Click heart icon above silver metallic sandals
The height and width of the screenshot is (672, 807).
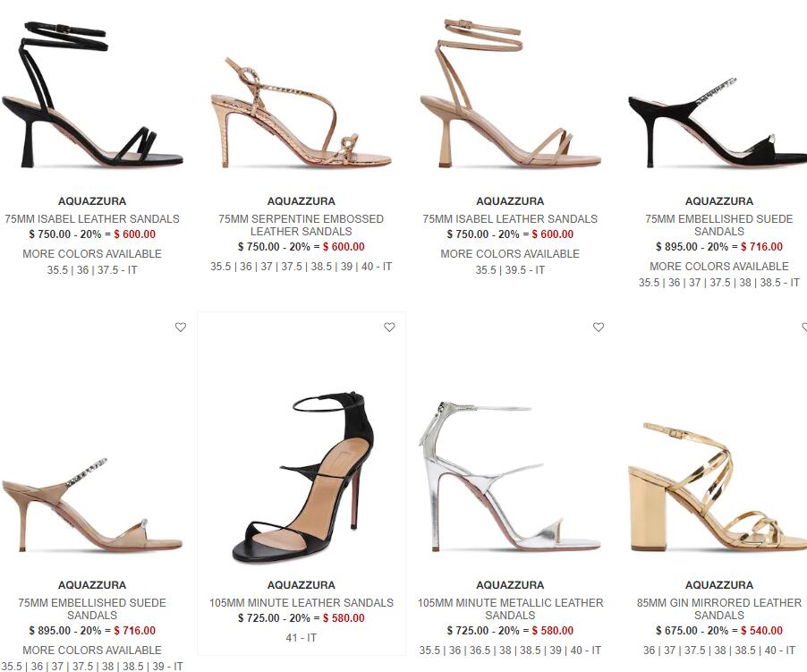599,327
